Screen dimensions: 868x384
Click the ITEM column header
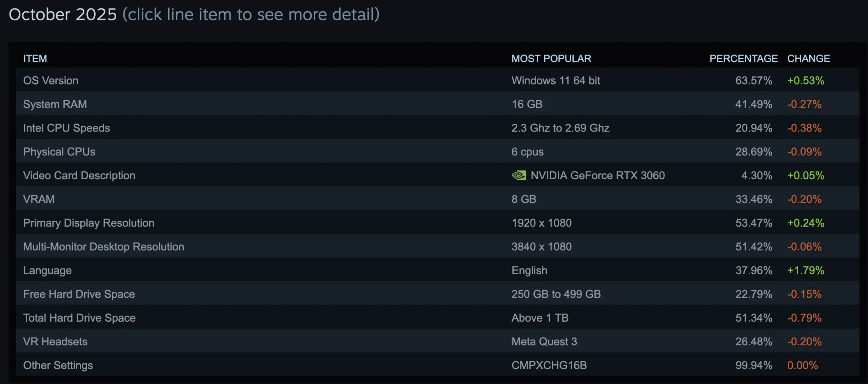pos(35,58)
